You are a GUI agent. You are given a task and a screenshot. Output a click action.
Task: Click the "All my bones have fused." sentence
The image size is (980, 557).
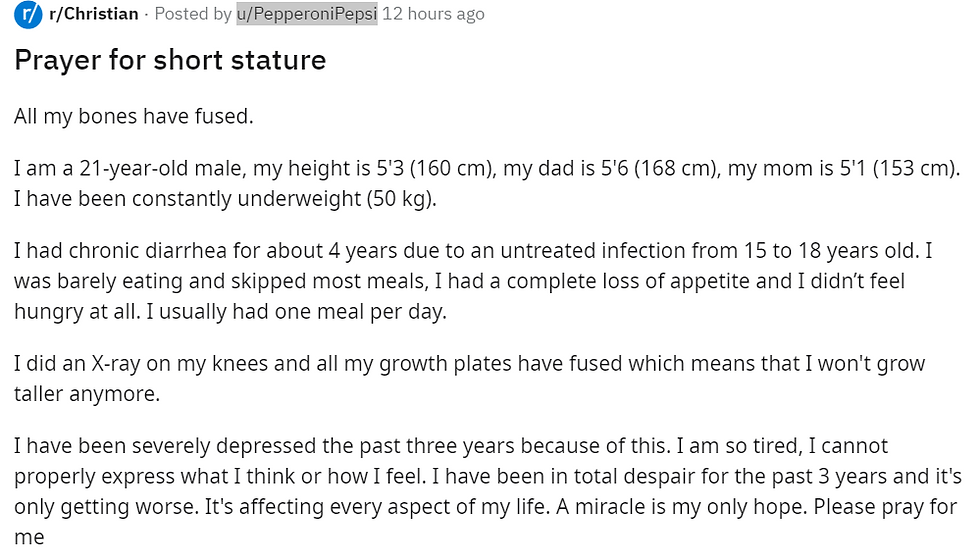134,116
